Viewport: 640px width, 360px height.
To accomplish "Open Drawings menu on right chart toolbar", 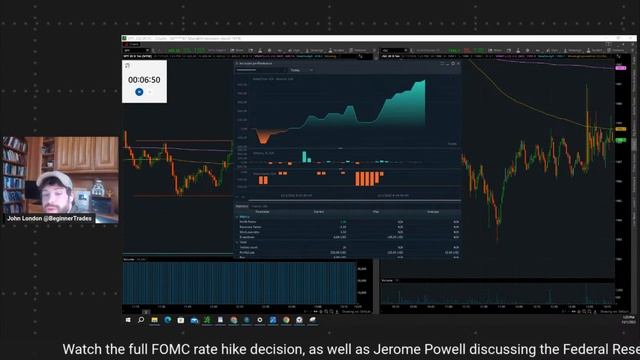I will tap(573, 50).
